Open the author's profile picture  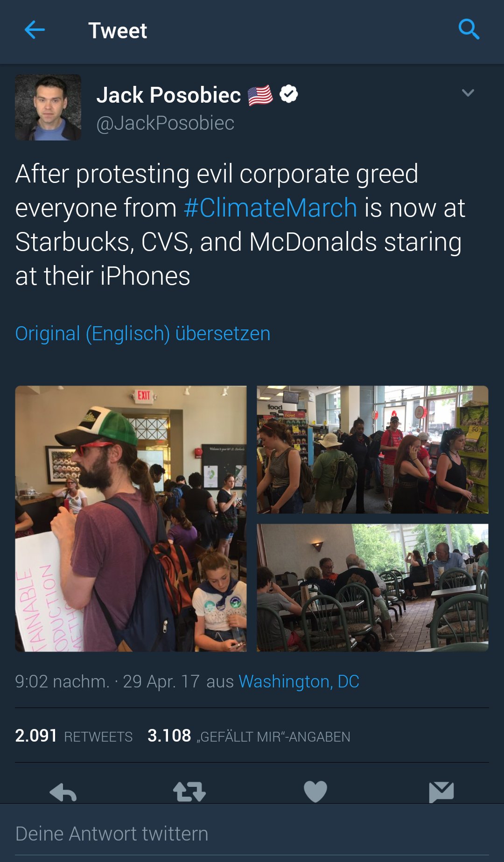(x=48, y=107)
